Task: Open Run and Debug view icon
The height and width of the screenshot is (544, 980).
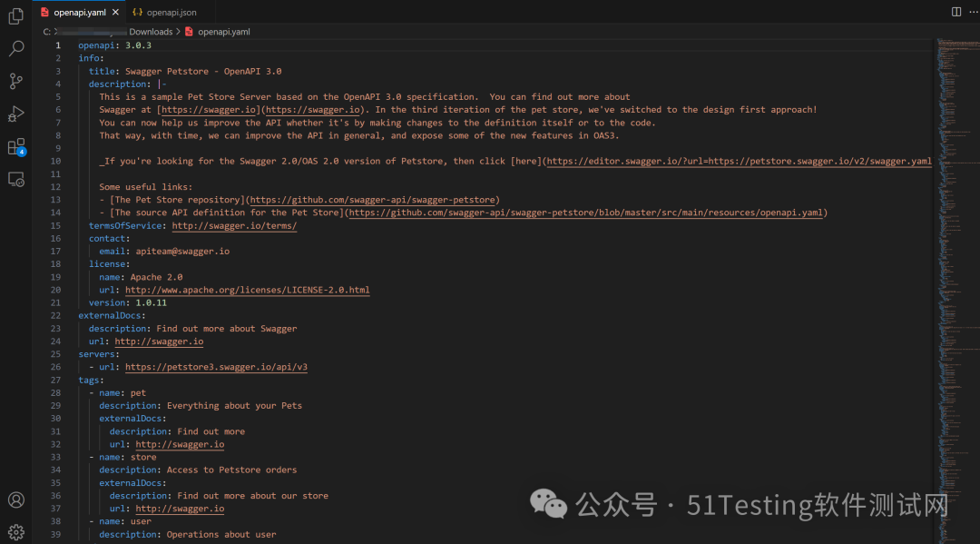Action: (x=16, y=114)
